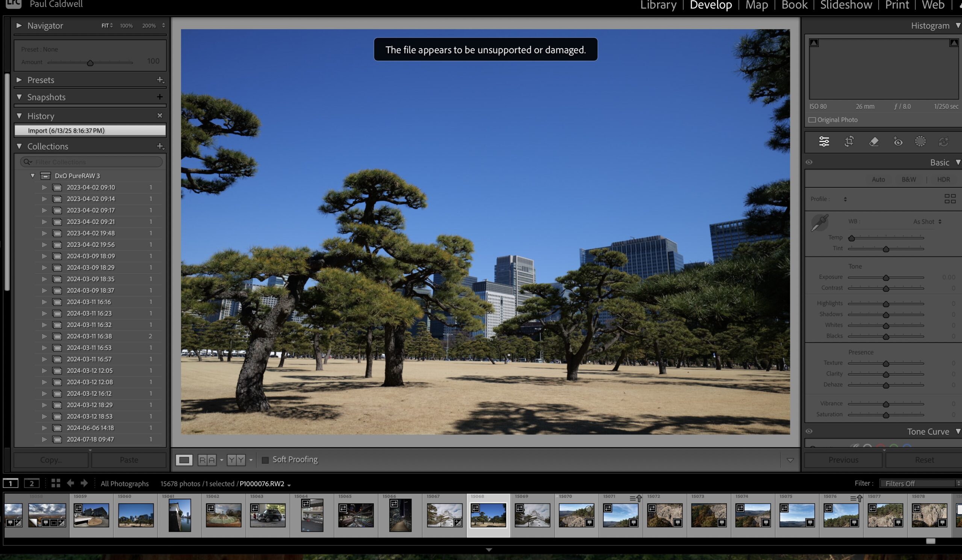Image resolution: width=962 pixels, height=560 pixels.
Task: Switch to grid view in filmstrip bar
Action: tap(56, 483)
